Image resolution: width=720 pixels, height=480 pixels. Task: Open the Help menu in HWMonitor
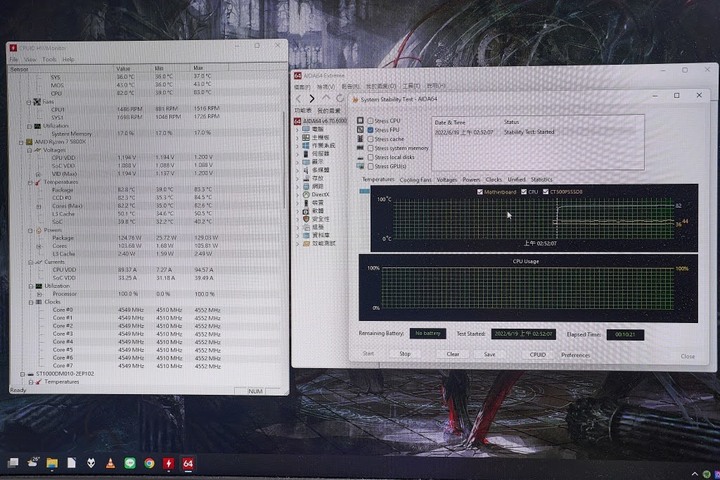[68, 59]
